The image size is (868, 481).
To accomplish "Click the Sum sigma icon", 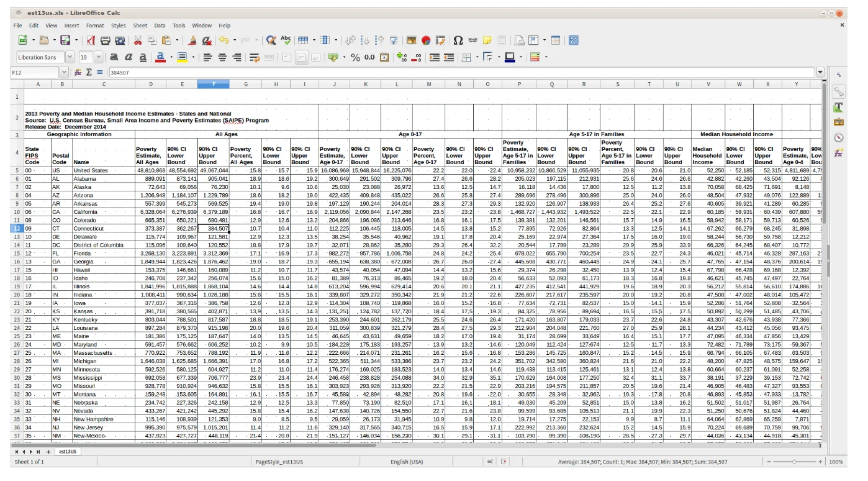I will pos(89,72).
